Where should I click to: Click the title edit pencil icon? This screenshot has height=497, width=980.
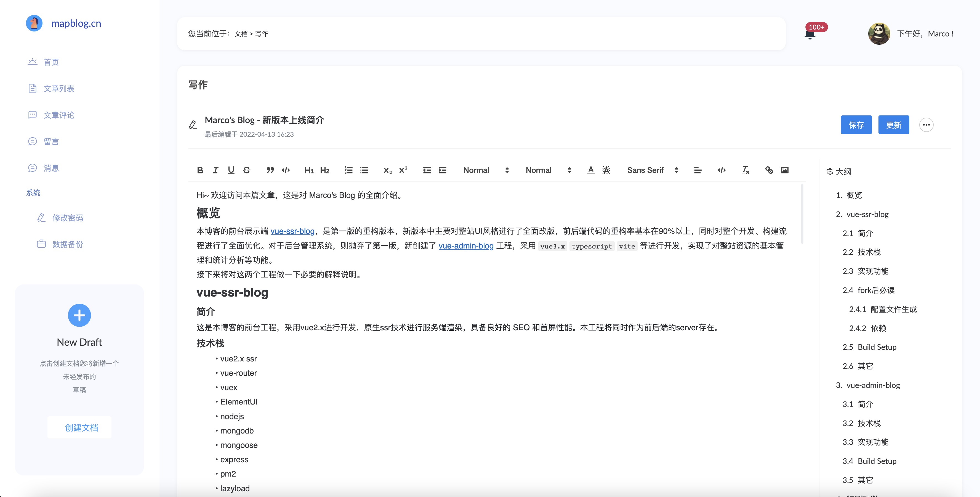click(193, 125)
